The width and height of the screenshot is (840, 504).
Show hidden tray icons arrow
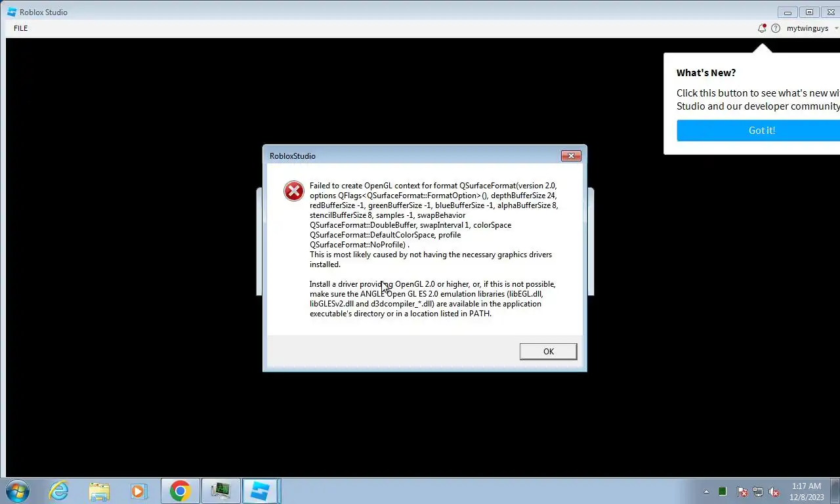[x=707, y=492]
